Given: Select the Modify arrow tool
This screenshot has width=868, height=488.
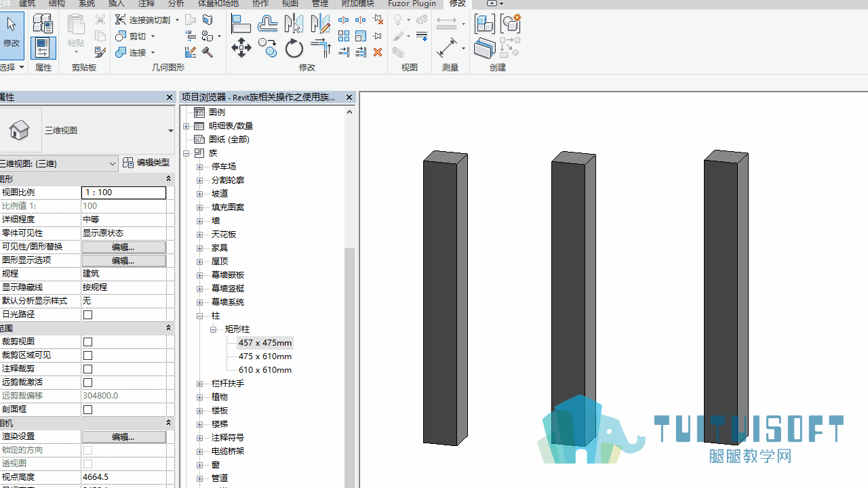Looking at the screenshot, I should coord(12,32).
